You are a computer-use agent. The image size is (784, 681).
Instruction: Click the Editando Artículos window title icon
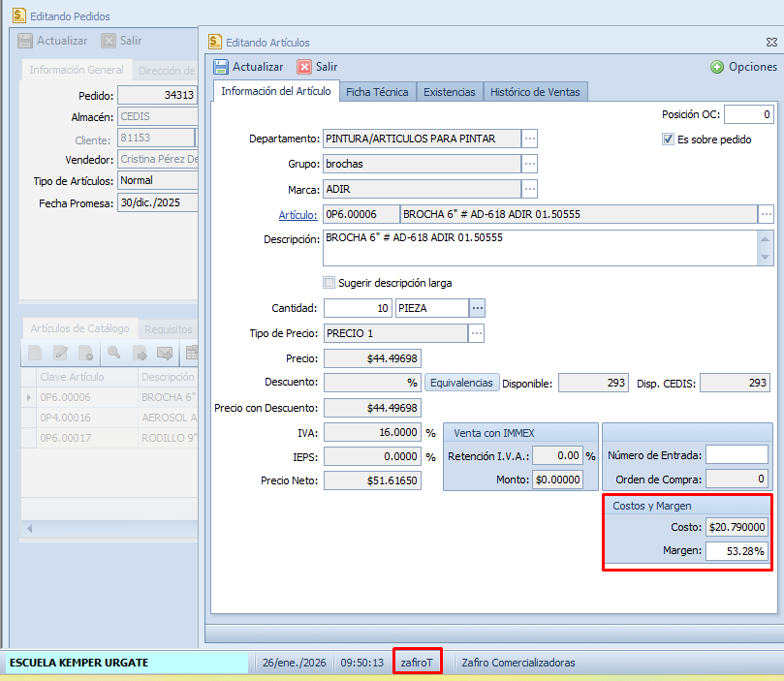point(215,42)
